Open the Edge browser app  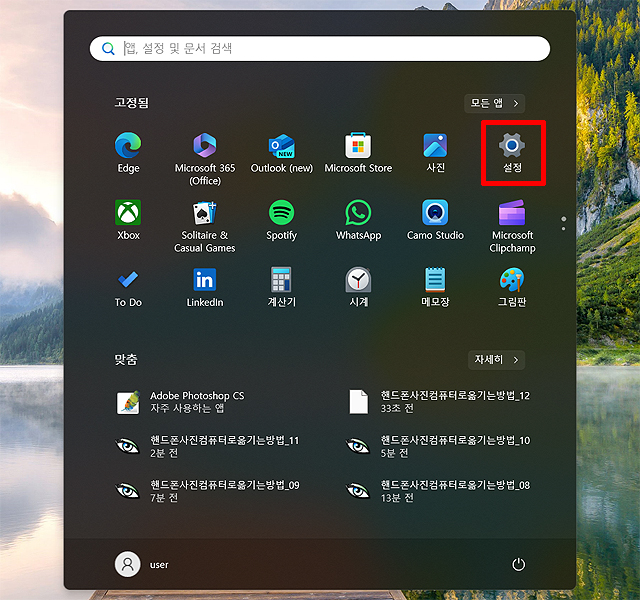[128, 153]
